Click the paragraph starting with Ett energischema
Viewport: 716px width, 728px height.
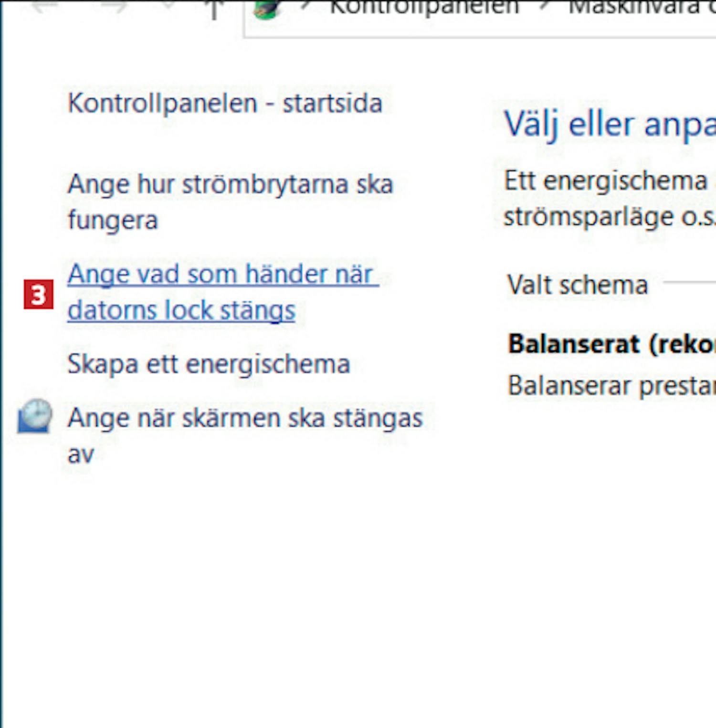coord(610,199)
